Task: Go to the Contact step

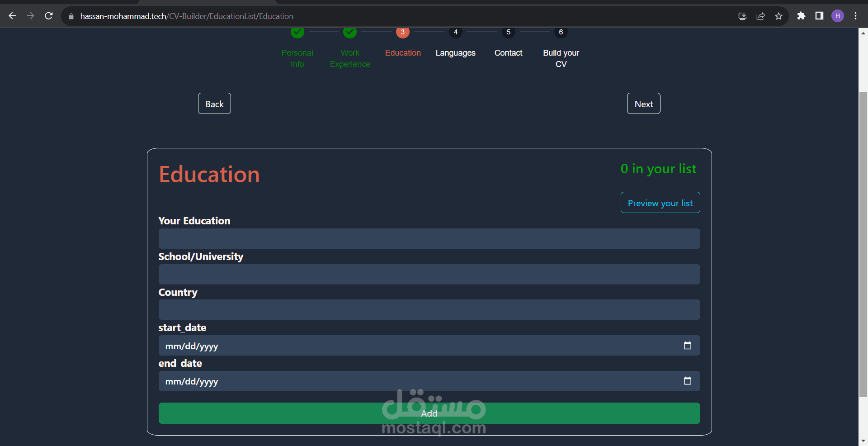Action: pos(508,53)
